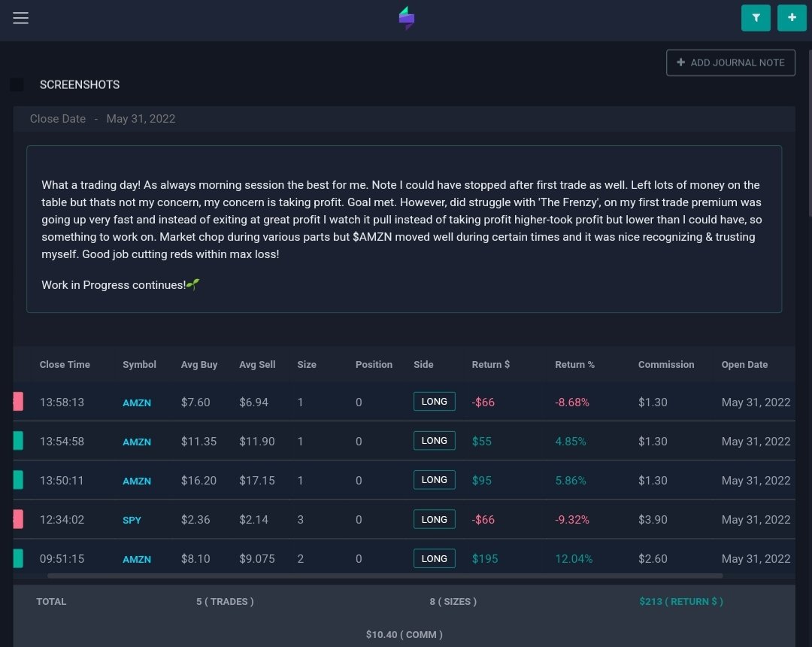Sort by Open Date column header
The image size is (812, 647).
744,365
